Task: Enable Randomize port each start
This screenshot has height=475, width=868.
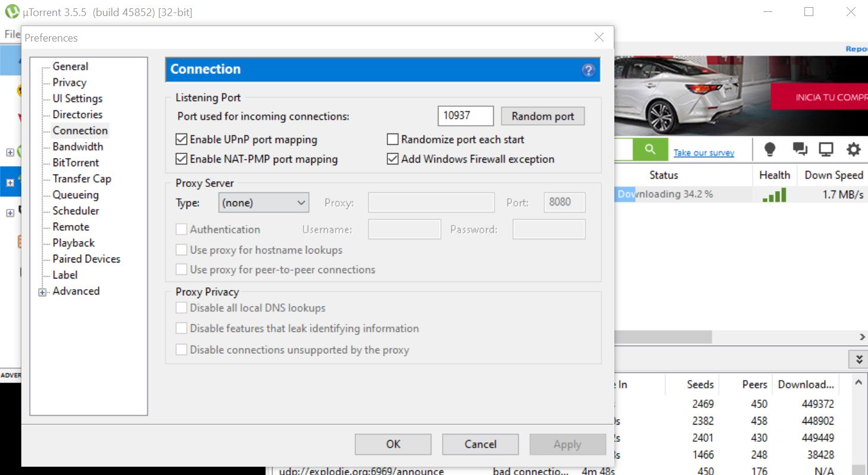Action: coord(392,140)
